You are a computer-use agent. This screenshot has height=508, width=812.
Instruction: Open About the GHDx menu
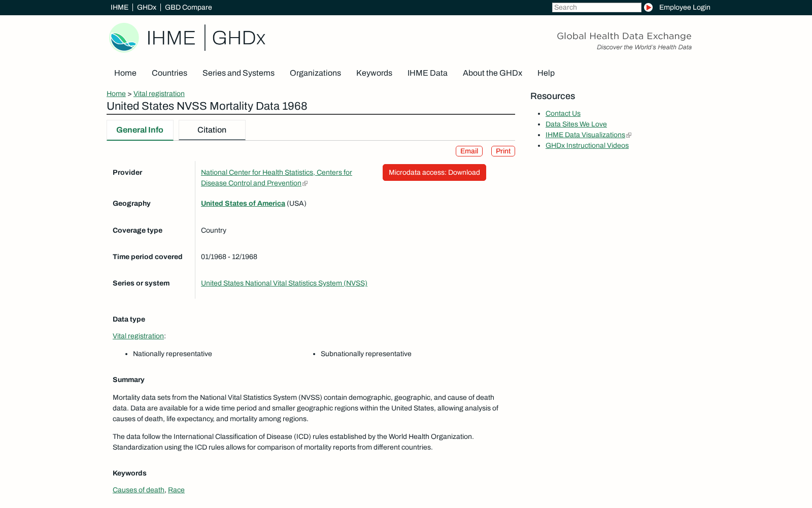(492, 73)
